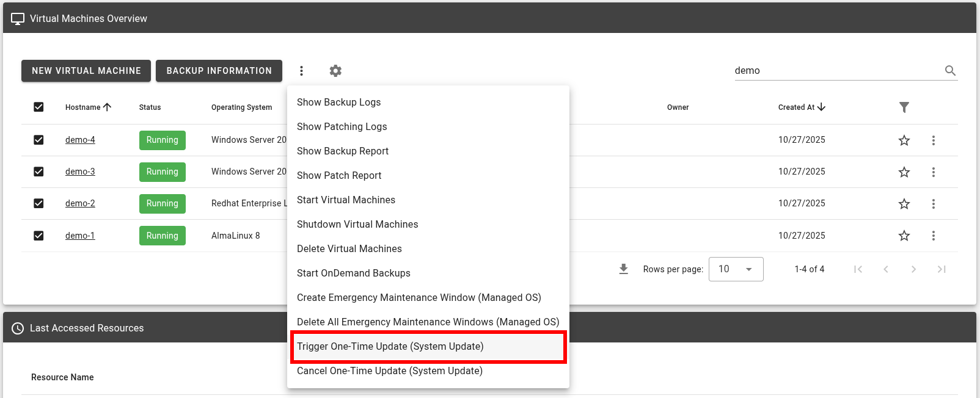980x398 pixels.
Task: Open table settings gear icon
Action: [335, 71]
